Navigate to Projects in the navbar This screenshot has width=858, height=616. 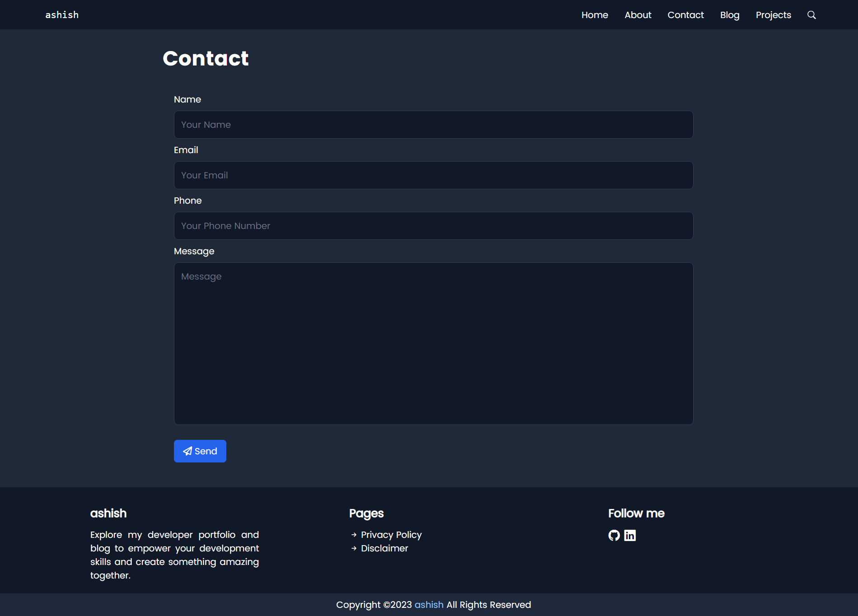coord(773,15)
